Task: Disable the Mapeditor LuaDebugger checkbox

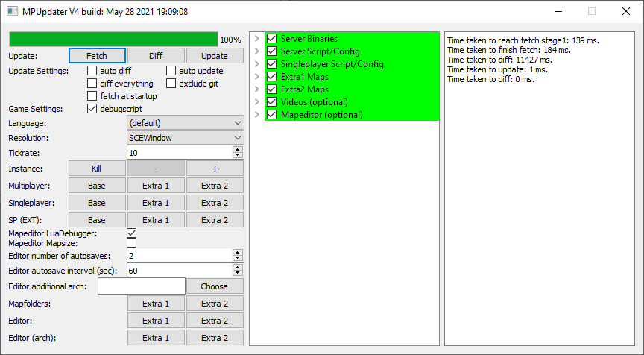Action: point(132,233)
